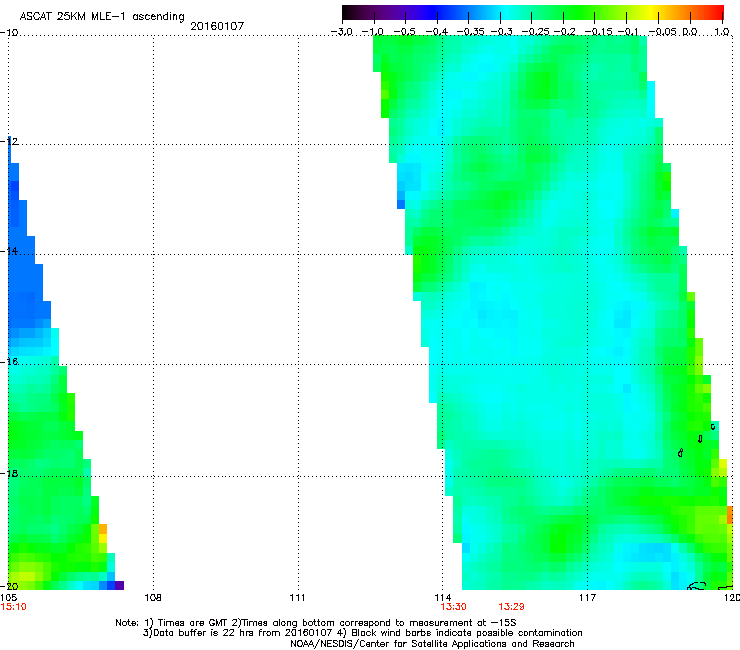This screenshot has height=650, width=740.
Task: Select the 120 longitude axis label
Action: pos(732,598)
